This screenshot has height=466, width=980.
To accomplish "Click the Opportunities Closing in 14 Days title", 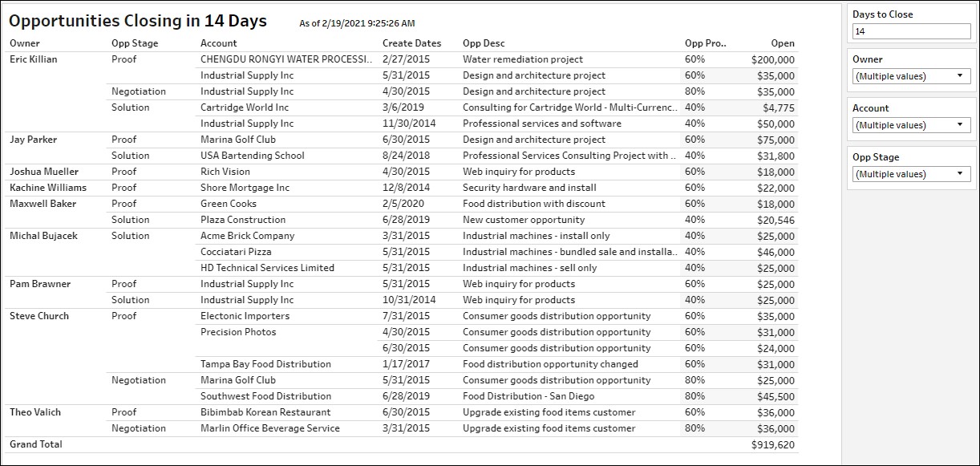I will pyautogui.click(x=138, y=22).
